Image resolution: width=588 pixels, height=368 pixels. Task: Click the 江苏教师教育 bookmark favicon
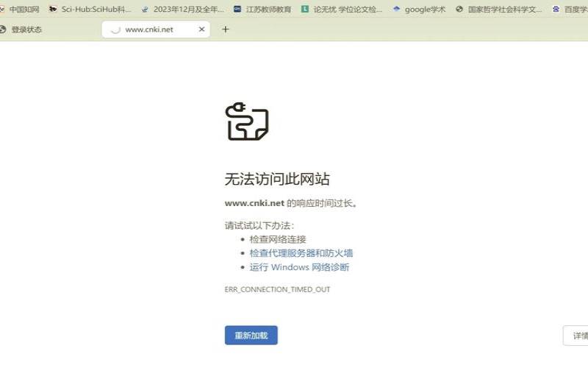tap(237, 9)
